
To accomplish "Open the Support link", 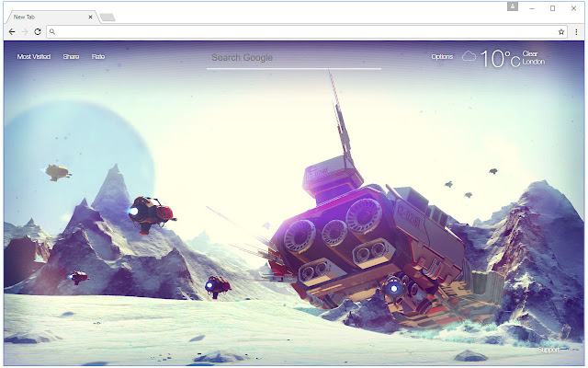I will 548,350.
